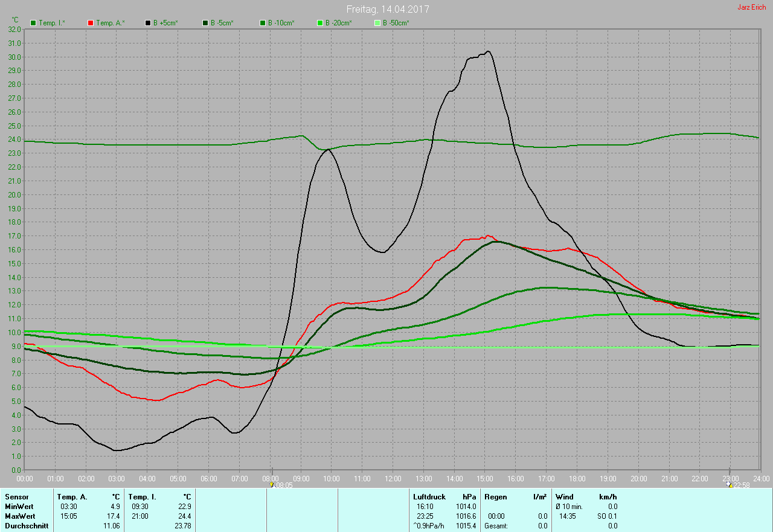773x532 pixels.
Task: Select the wind maximum value "SO 0.1"
Action: point(608,516)
